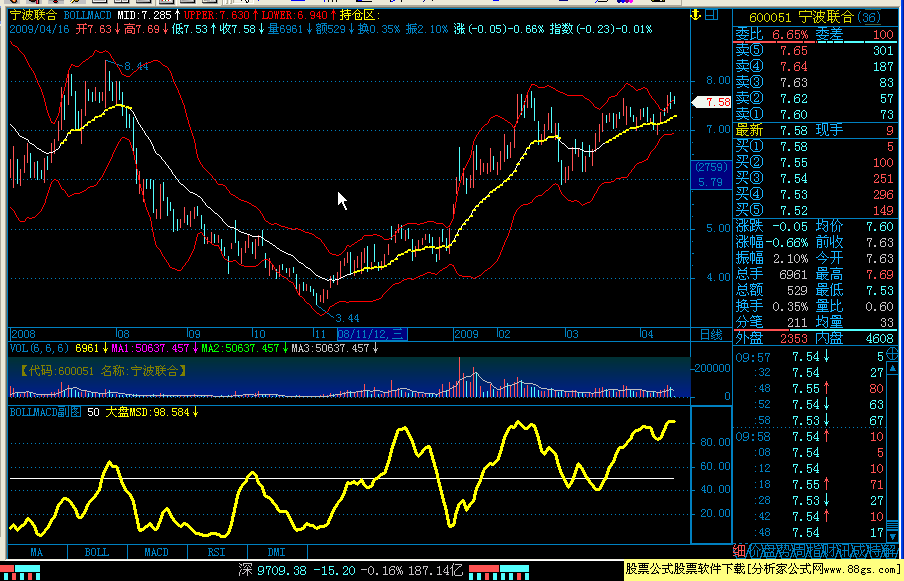Click the 卖⑤ 7.65 ask row
The height and width of the screenshot is (581, 904).
(815, 51)
